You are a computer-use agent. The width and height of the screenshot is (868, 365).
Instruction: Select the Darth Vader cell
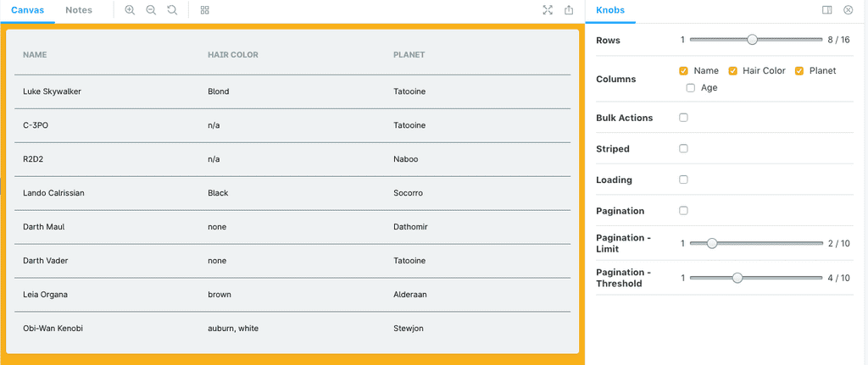(x=46, y=261)
